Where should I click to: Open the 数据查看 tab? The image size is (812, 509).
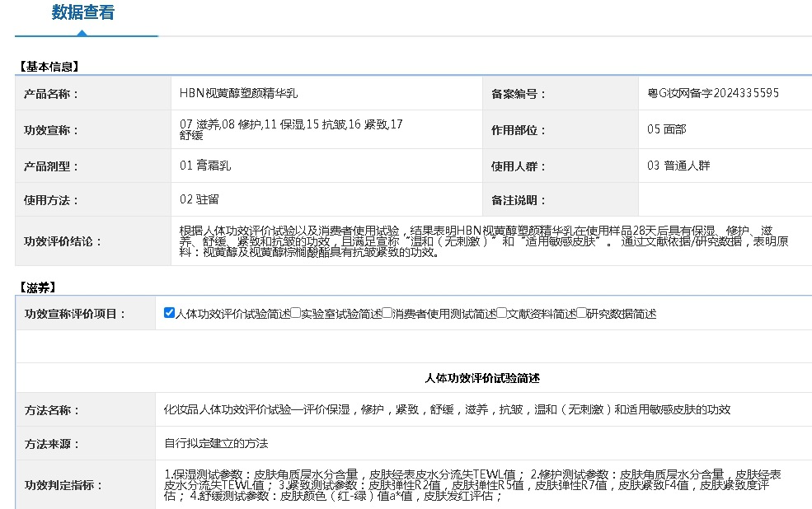(83, 12)
